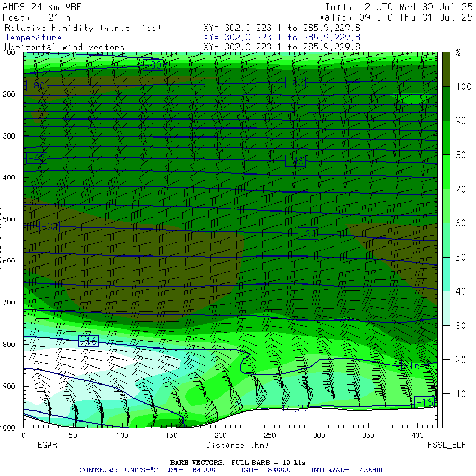Click the "BARB VECTORS: FULL BARB = 10 kts" caption

tap(237, 463)
